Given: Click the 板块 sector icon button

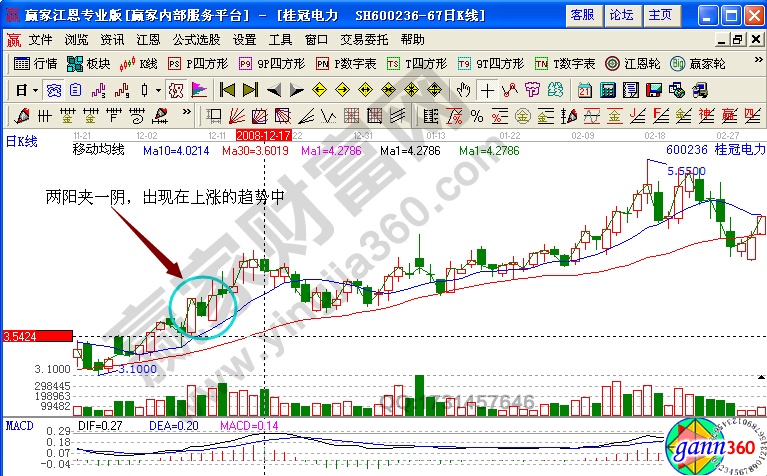Looking at the screenshot, I should click(88, 63).
